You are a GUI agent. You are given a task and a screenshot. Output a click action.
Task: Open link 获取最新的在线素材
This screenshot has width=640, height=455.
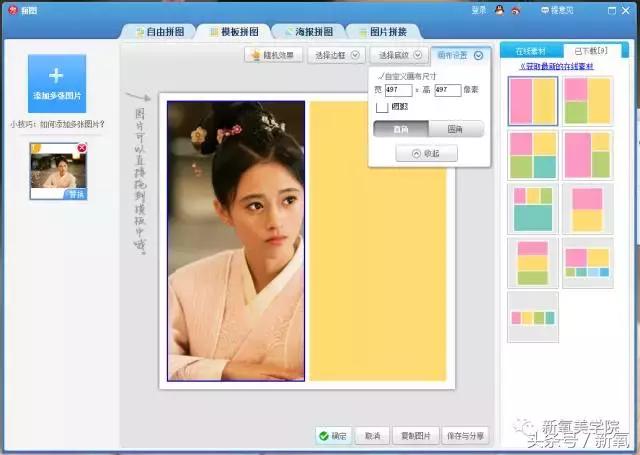[x=556, y=66]
